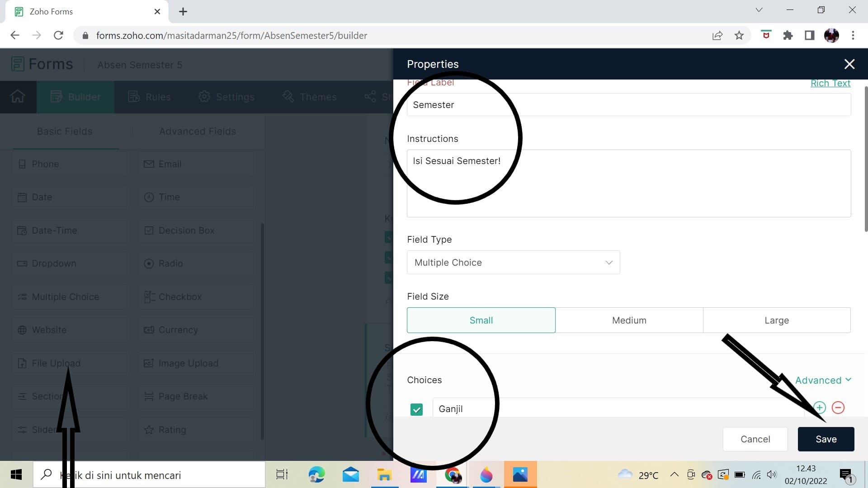Click the Windows taskbar search box
Viewport: 868px width, 488px height.
[x=149, y=475]
